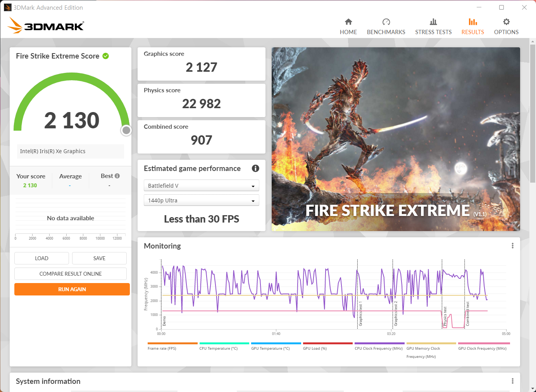
Task: Click COMPARE RESULT ONLINE button
Action: tap(71, 274)
